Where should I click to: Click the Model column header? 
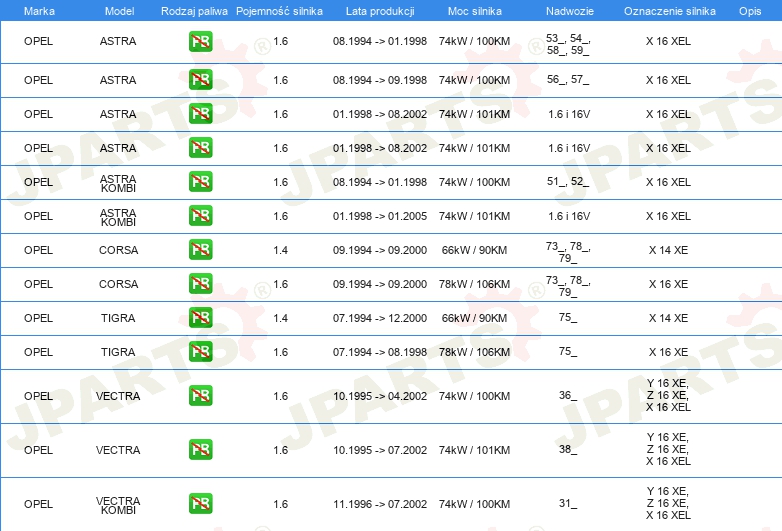coord(119,11)
